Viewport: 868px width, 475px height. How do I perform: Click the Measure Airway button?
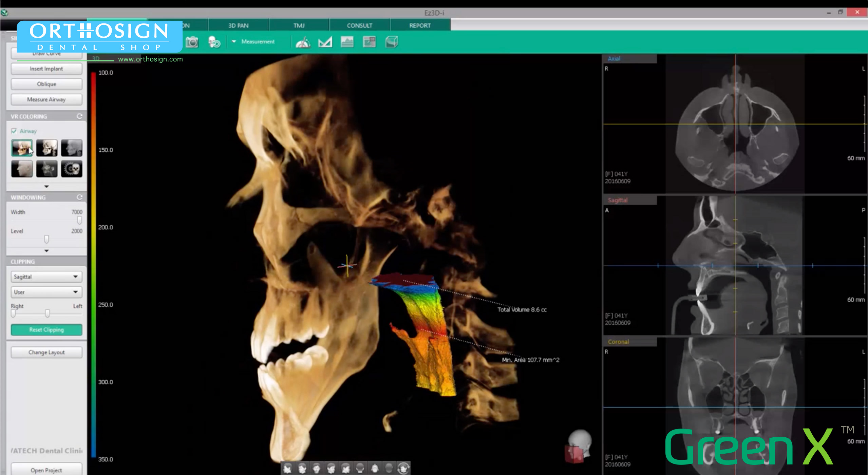click(46, 99)
